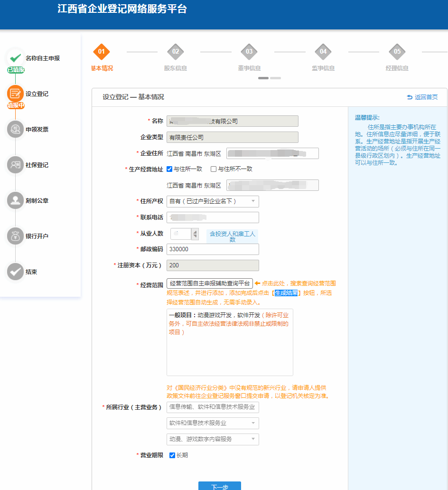
Task: Click the 经营范围自主申报辅助查询平台 button
Action: [x=209, y=283]
